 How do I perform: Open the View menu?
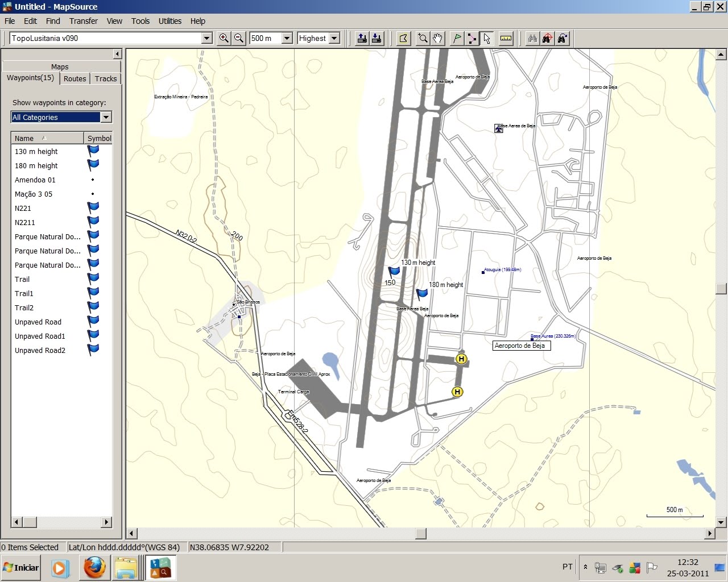tap(114, 21)
